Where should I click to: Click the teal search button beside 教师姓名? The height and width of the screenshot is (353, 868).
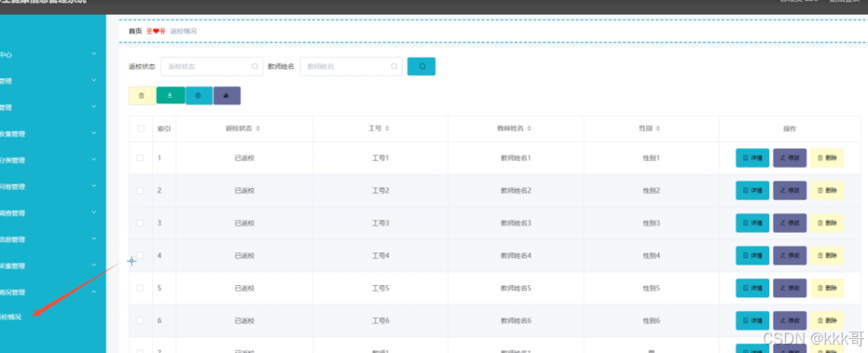point(421,66)
